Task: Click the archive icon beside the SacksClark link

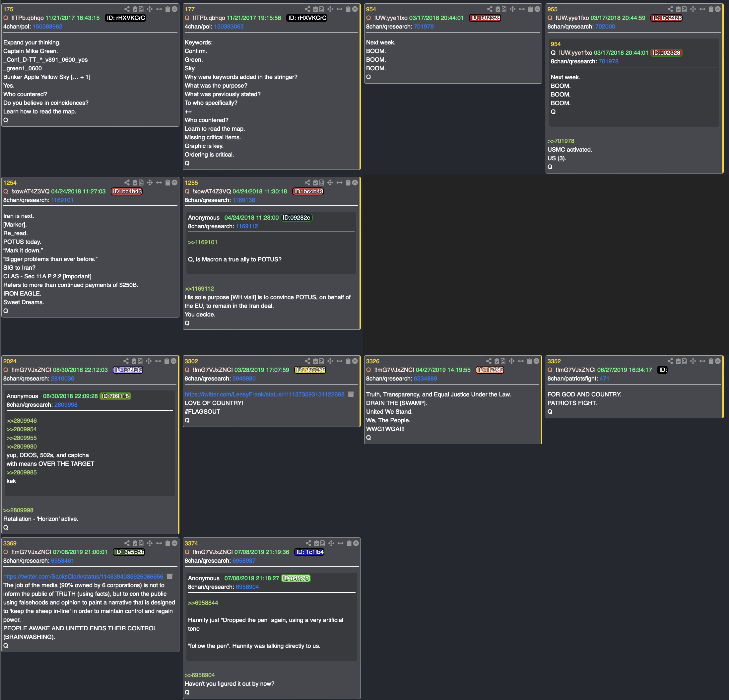Action: 169,577
